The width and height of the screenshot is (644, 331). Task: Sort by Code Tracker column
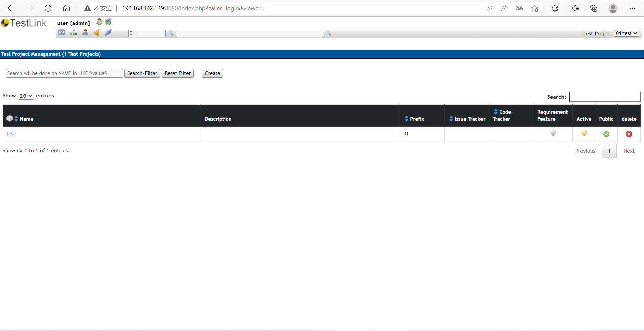point(496,112)
